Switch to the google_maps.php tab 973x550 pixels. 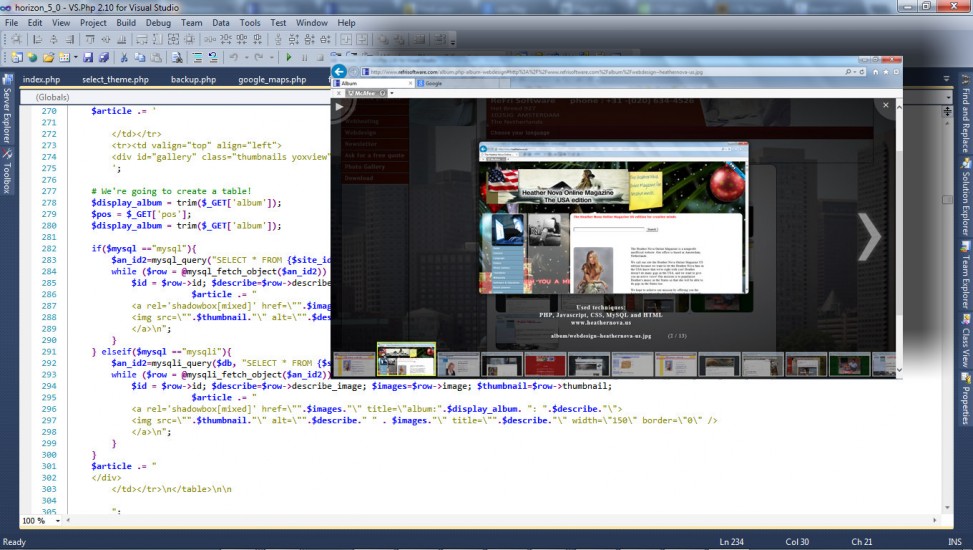[x=272, y=79]
